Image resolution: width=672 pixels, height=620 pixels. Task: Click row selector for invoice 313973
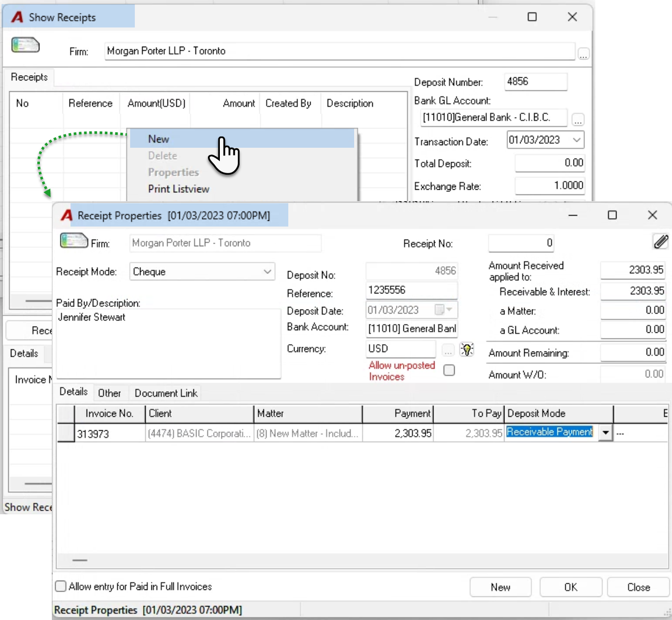[x=65, y=433]
